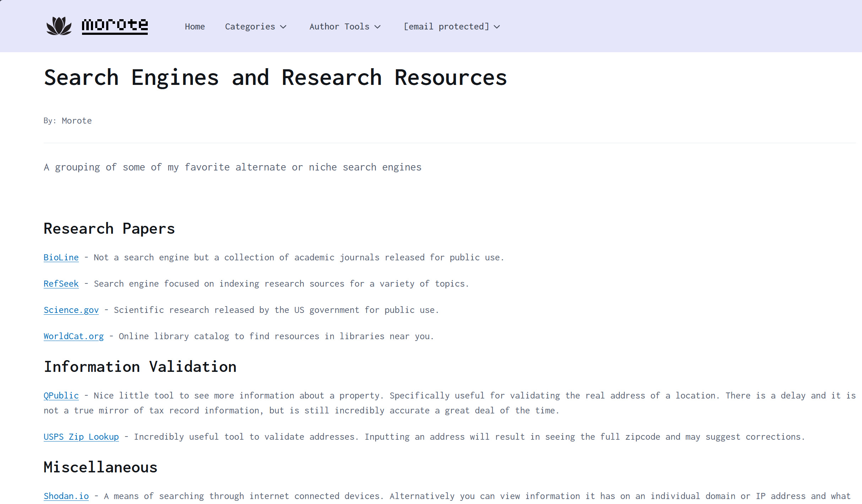
Task: Toggle the Home navigation link
Action: click(x=194, y=26)
